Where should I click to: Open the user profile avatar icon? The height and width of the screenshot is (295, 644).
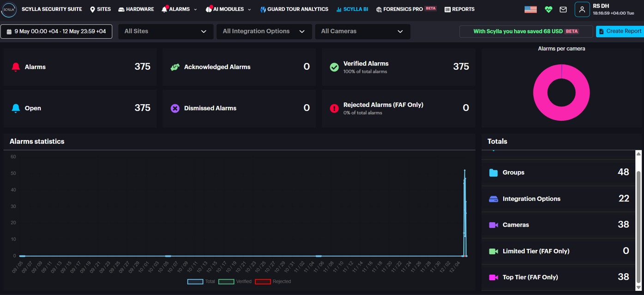pos(582,9)
